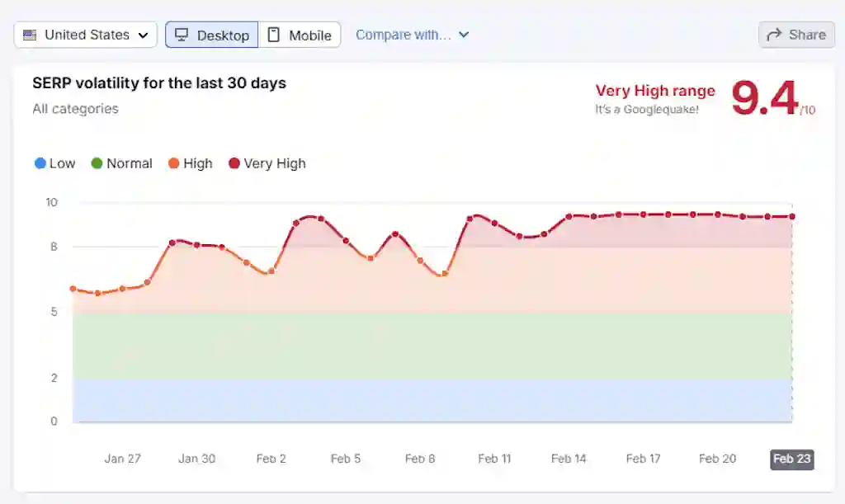Image resolution: width=845 pixels, height=504 pixels.
Task: Open the United States country dropdown
Action: pyautogui.click(x=86, y=35)
